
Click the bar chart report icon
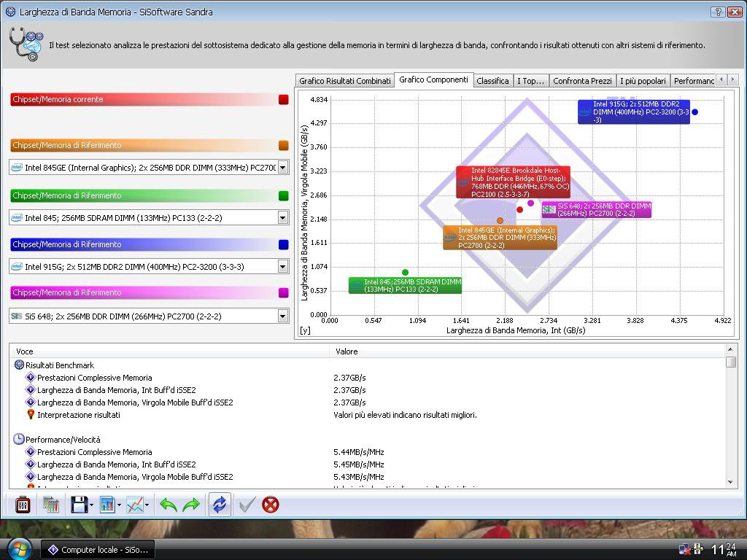(x=107, y=505)
